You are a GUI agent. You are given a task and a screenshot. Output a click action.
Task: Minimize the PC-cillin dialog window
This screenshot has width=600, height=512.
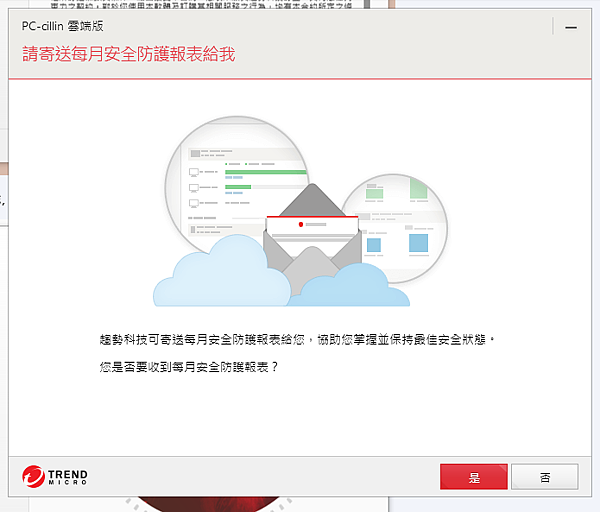[x=571, y=27]
